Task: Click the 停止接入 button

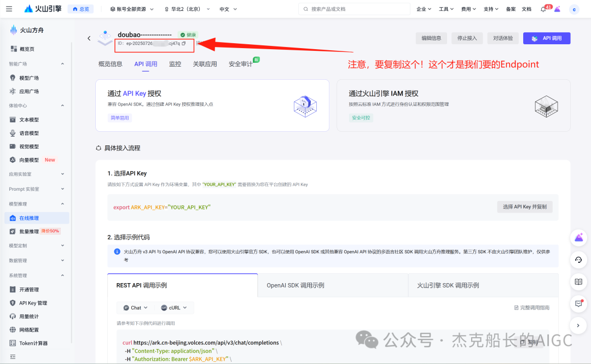Action: (x=467, y=38)
